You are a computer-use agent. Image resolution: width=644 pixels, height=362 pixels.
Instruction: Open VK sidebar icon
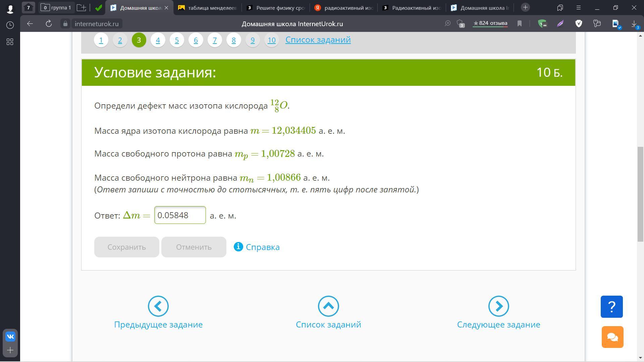[x=10, y=336]
